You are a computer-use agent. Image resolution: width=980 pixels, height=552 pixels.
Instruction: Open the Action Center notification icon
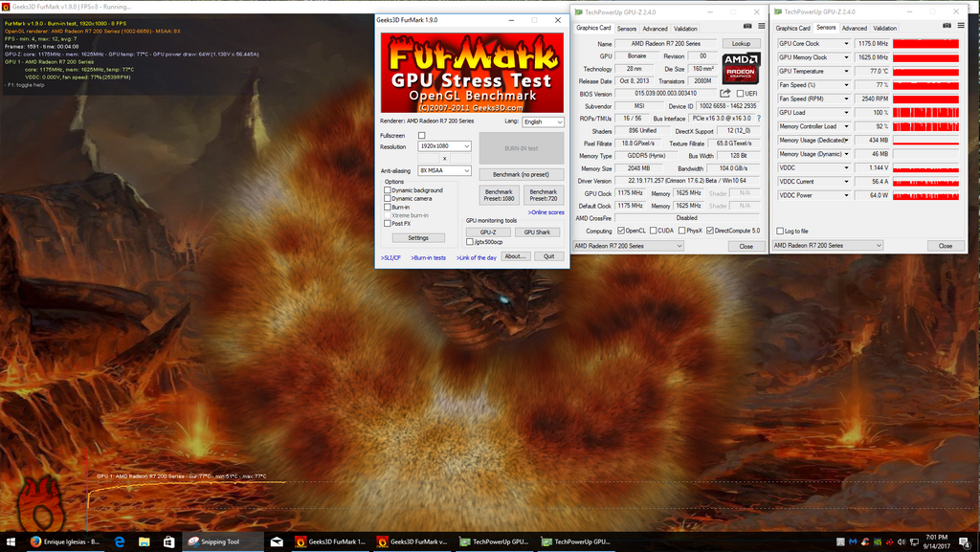point(965,541)
